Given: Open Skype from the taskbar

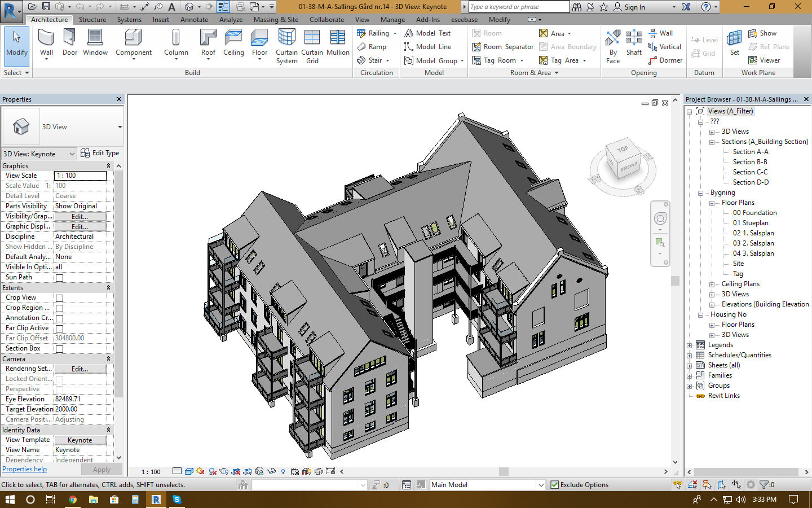Looking at the screenshot, I should [176, 500].
